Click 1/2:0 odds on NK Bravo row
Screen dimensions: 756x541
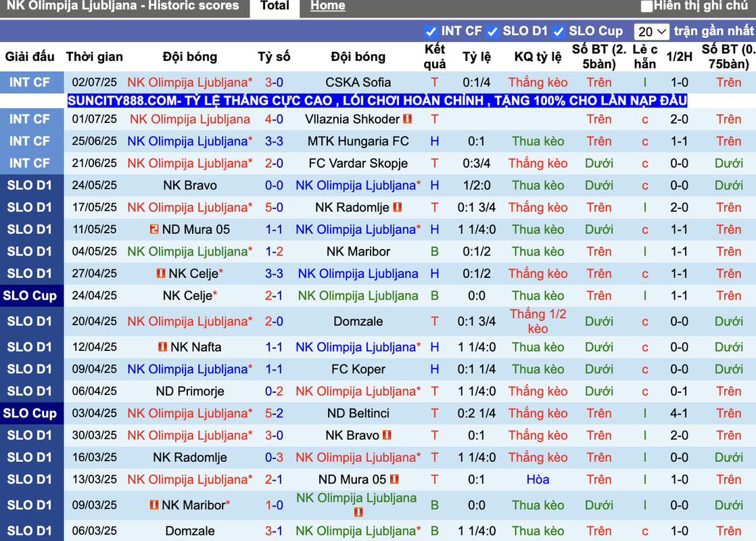476,186
